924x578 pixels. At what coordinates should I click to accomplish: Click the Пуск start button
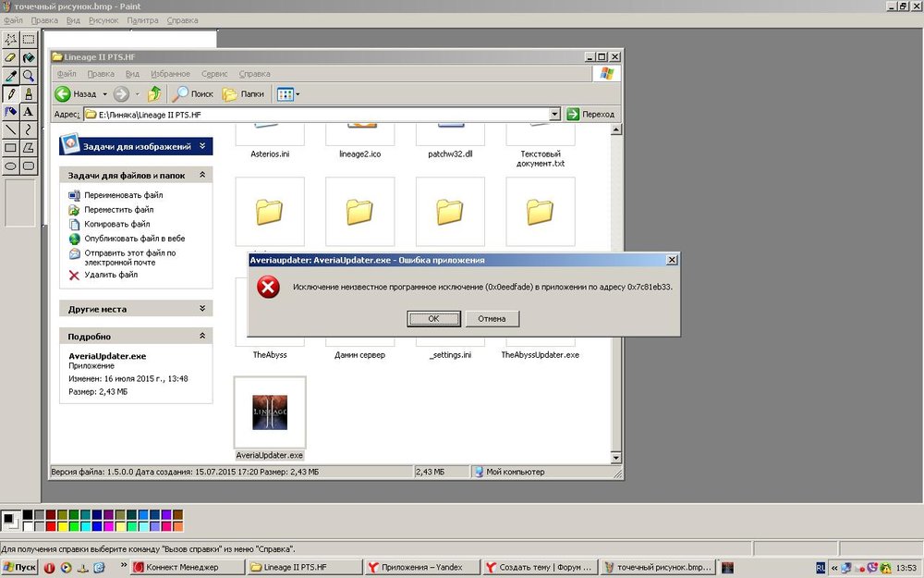(19, 567)
